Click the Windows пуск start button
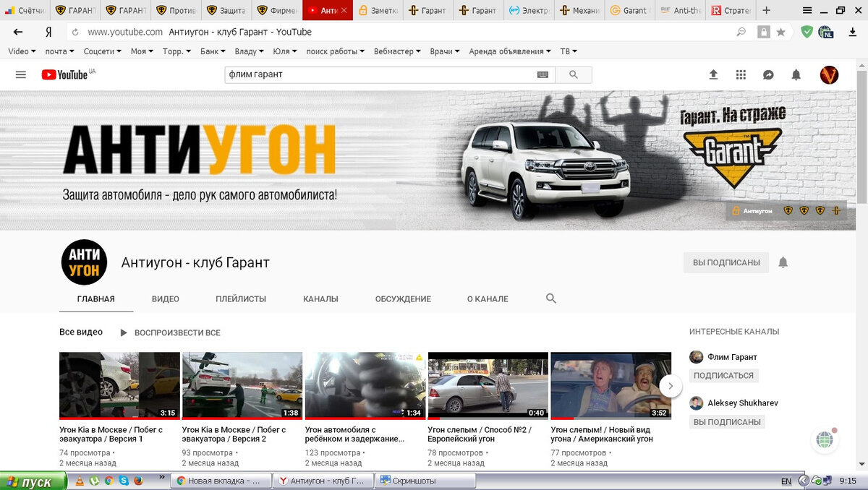 [33, 481]
